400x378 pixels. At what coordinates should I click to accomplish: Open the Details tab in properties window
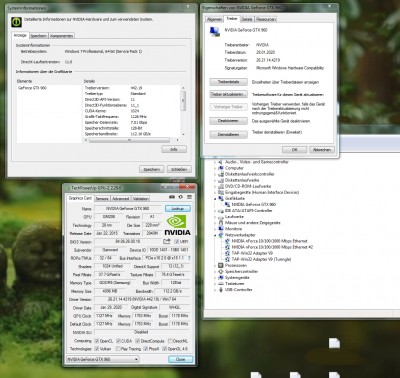coord(247,19)
